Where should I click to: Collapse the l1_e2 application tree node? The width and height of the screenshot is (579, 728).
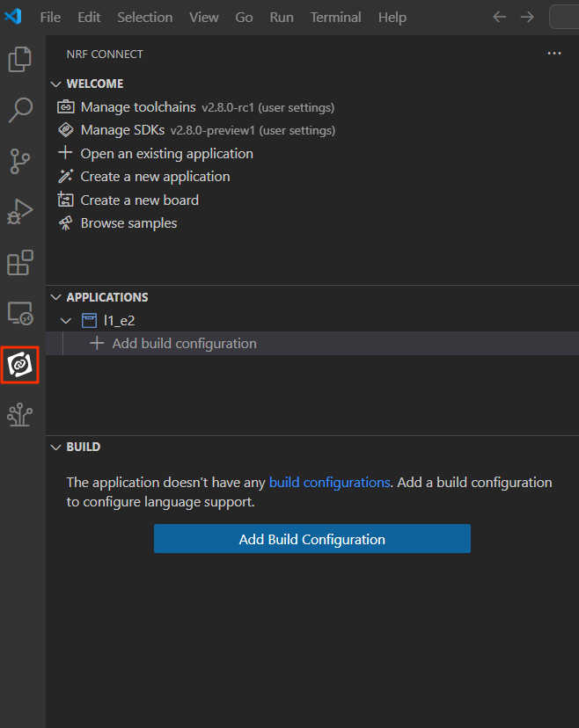[x=66, y=321]
